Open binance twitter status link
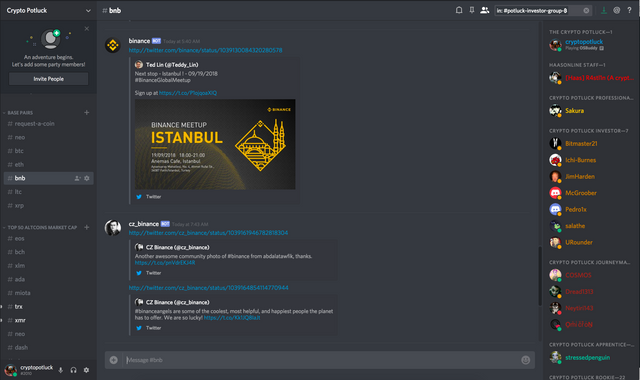 tap(205, 50)
